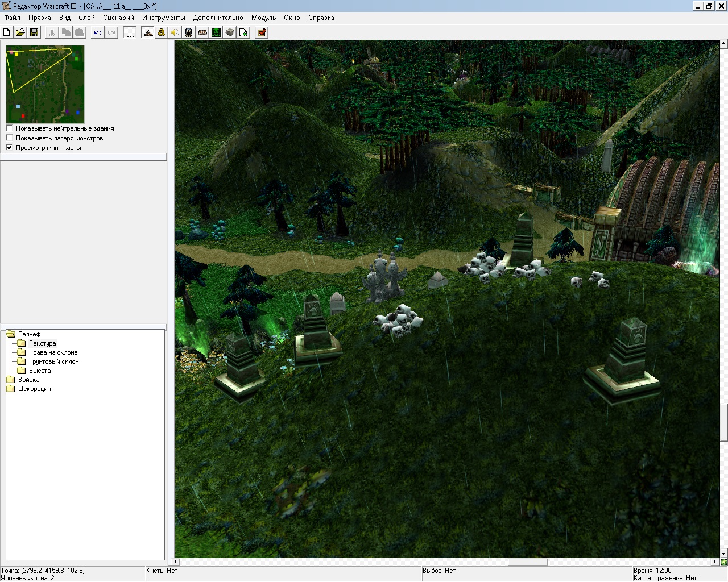Click viewport vertical scrollbar up arrow

point(724,43)
